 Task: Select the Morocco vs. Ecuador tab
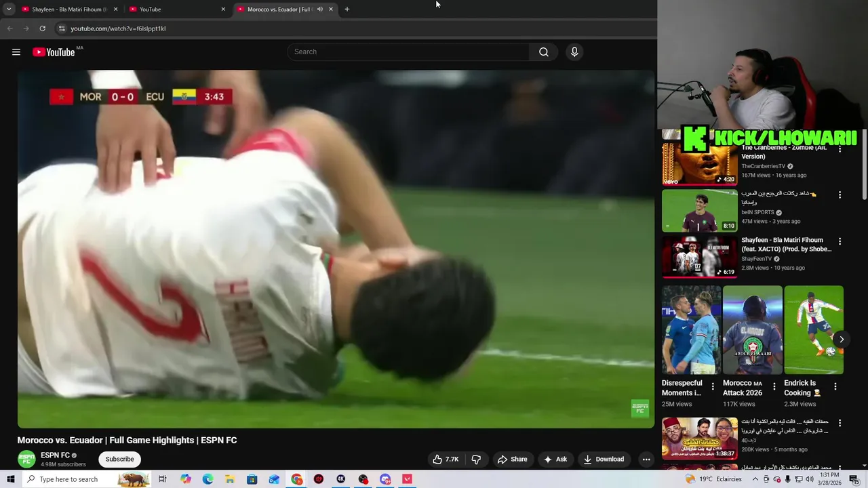[278, 9]
